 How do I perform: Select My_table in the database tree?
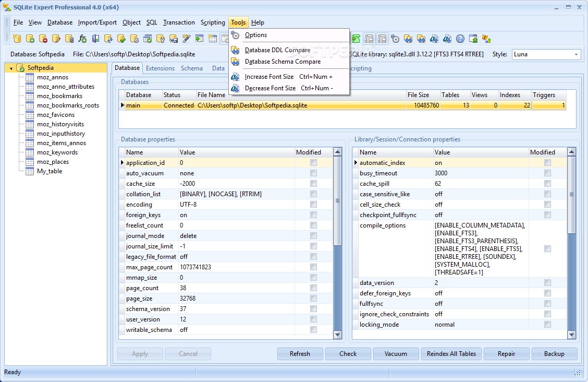pos(50,172)
